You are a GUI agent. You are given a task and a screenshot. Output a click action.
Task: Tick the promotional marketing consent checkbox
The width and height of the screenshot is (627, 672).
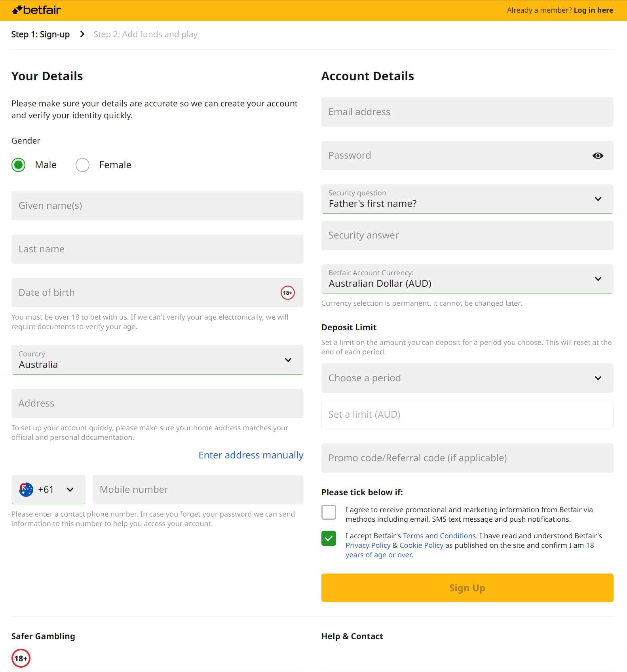pos(329,512)
